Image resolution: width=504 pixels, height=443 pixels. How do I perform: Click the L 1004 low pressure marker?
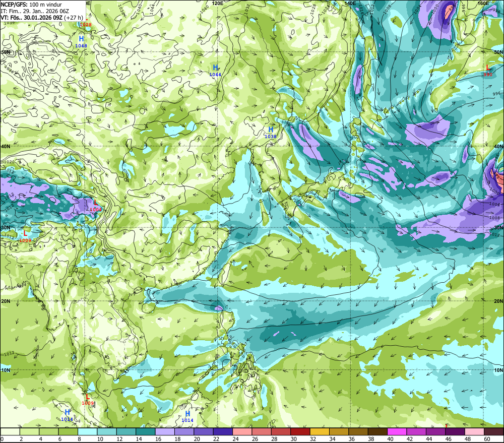[x=95, y=206]
